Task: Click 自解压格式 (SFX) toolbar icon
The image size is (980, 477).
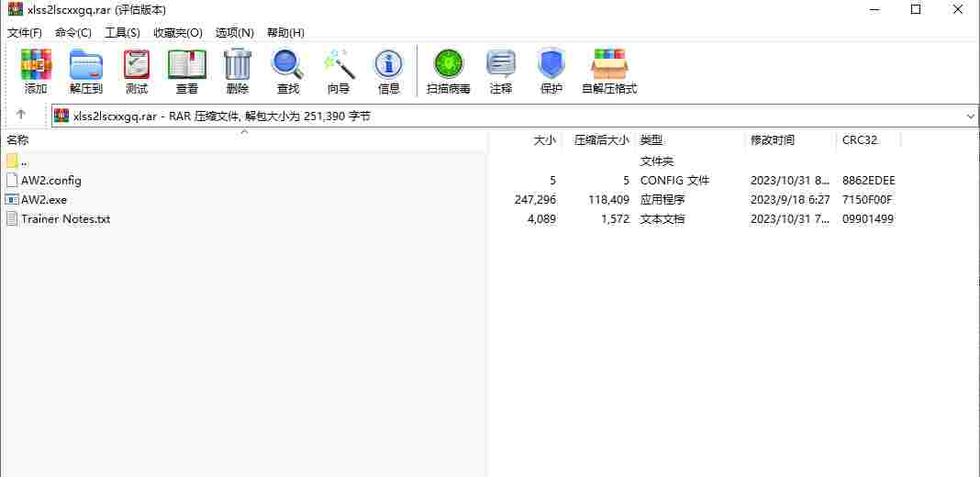Action: tap(609, 64)
